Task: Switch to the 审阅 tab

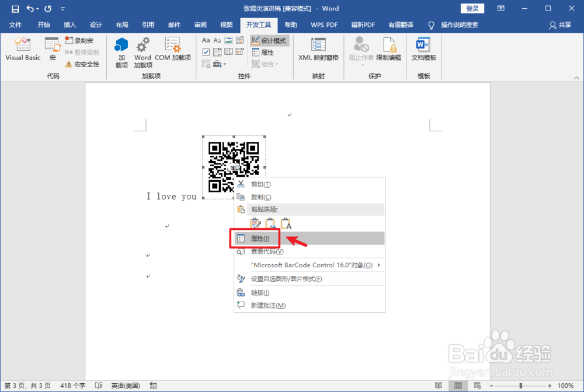Action: (x=200, y=25)
